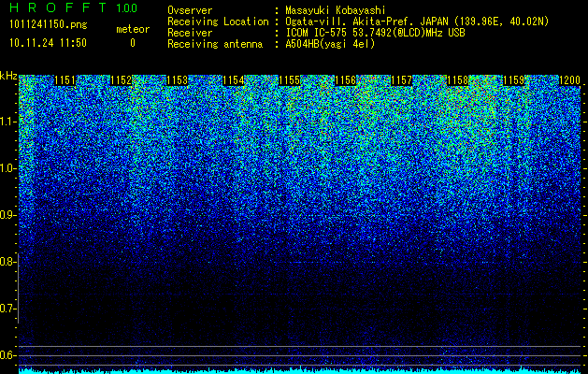Click the A504HB(yagi 4el) antenna value
The width and height of the screenshot is (588, 374).
330,44
